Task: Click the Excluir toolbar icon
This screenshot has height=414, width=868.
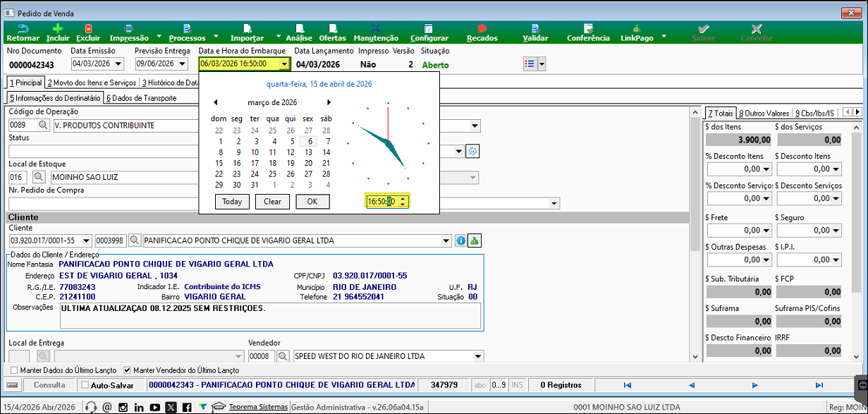Action: (88, 28)
